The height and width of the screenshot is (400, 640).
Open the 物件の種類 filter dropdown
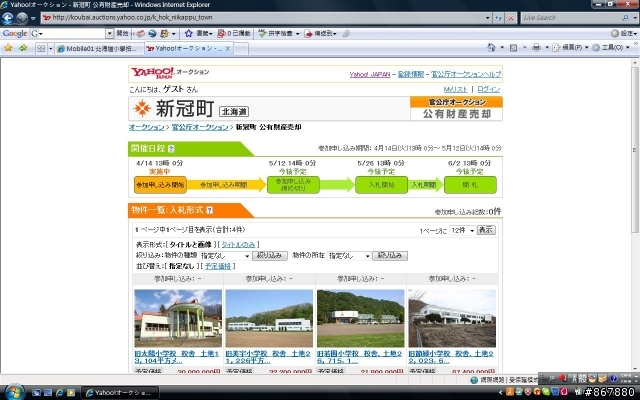tap(224, 256)
